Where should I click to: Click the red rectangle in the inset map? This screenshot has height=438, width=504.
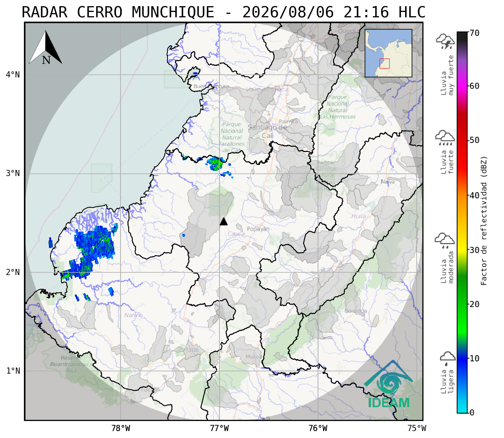click(384, 64)
